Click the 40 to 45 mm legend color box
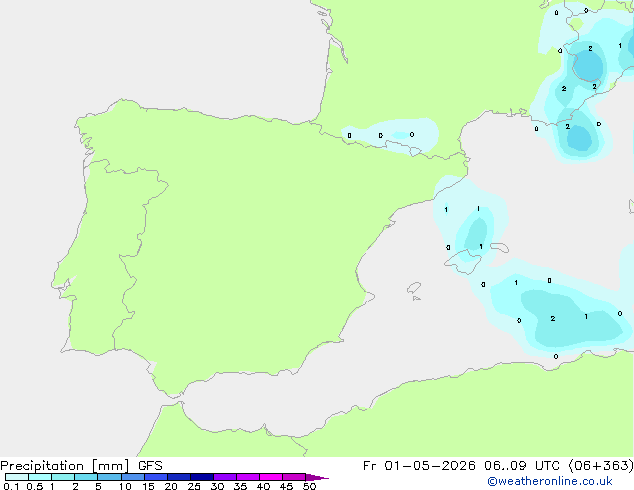The width and height of the screenshot is (634, 490). click(271, 477)
